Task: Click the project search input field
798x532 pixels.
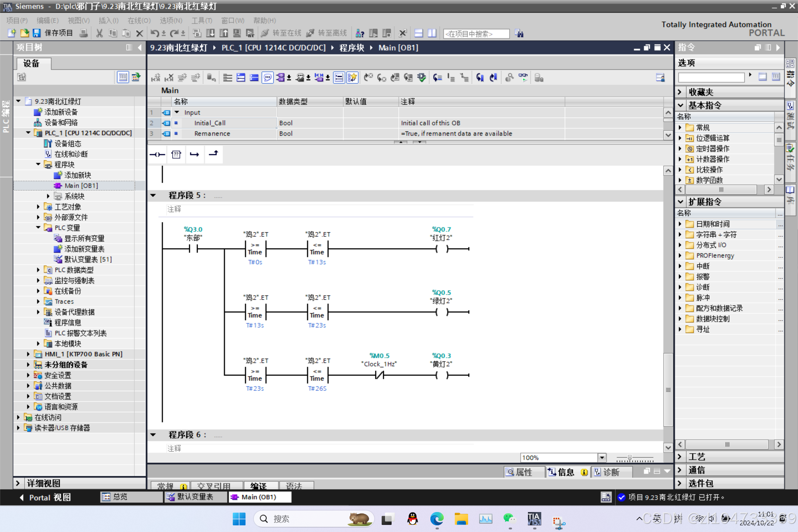Action: point(476,34)
